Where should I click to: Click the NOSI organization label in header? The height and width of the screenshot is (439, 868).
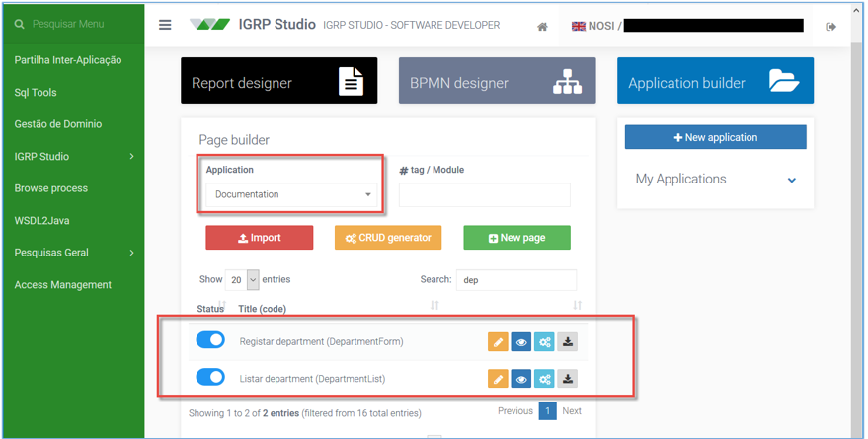(601, 26)
